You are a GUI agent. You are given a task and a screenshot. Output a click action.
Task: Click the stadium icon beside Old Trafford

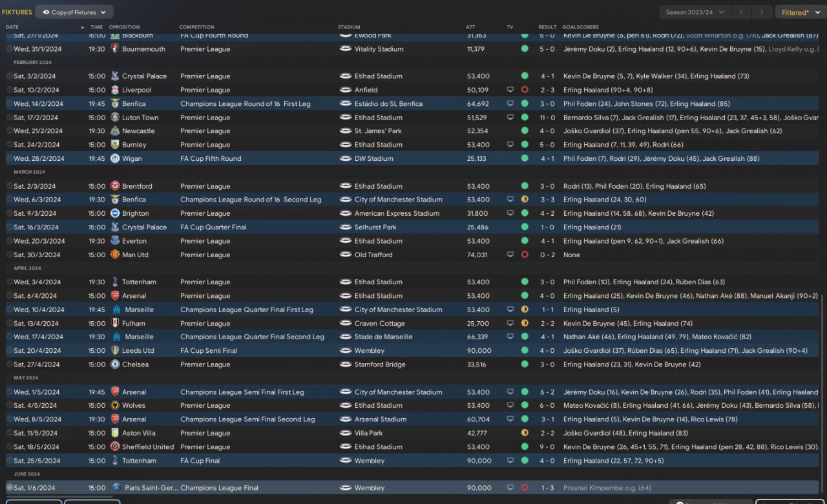(x=346, y=255)
